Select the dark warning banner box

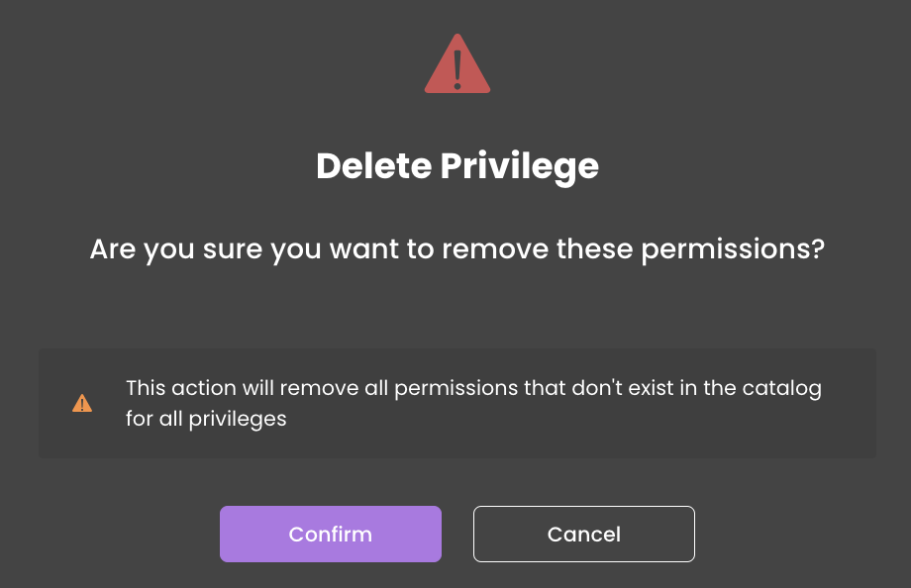[x=457, y=403]
